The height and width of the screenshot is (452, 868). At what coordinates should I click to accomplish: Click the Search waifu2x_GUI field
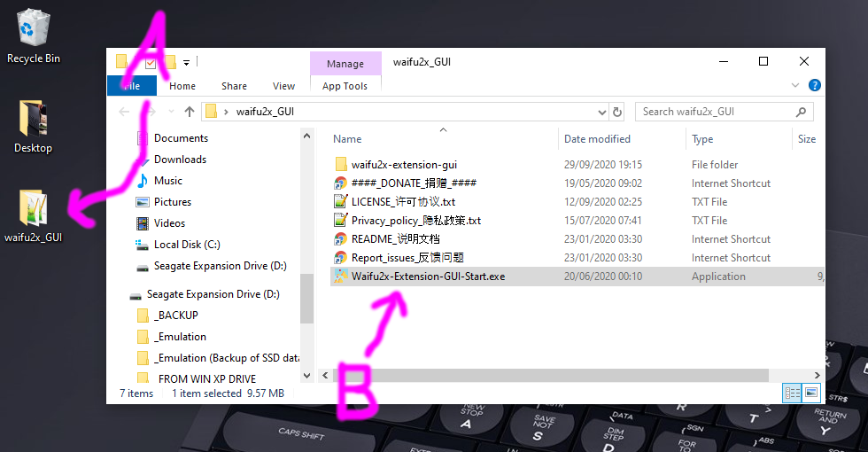click(725, 112)
